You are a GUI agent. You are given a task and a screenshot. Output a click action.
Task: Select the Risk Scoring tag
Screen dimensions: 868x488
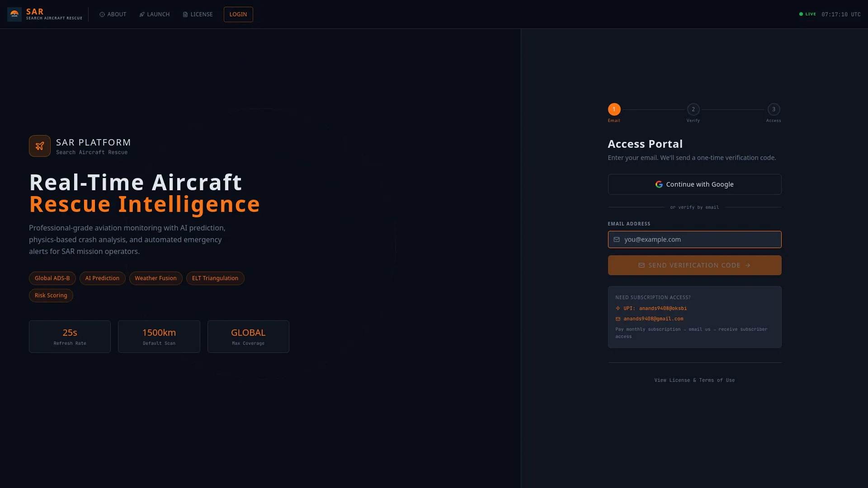click(51, 296)
